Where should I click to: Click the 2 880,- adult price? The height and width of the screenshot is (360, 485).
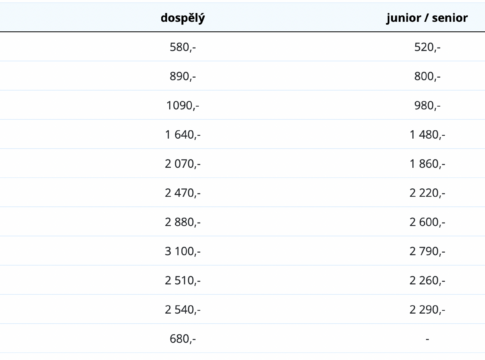(x=183, y=222)
